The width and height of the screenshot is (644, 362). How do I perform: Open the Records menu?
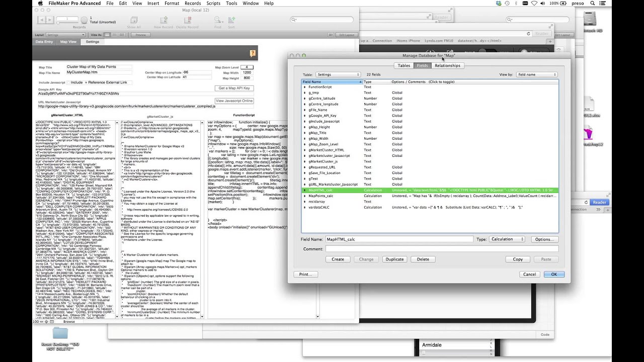click(x=193, y=4)
